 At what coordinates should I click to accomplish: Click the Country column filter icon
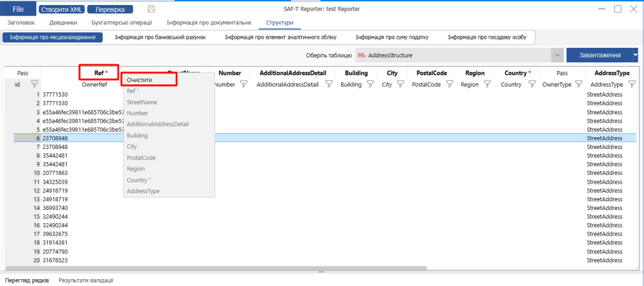point(532,84)
